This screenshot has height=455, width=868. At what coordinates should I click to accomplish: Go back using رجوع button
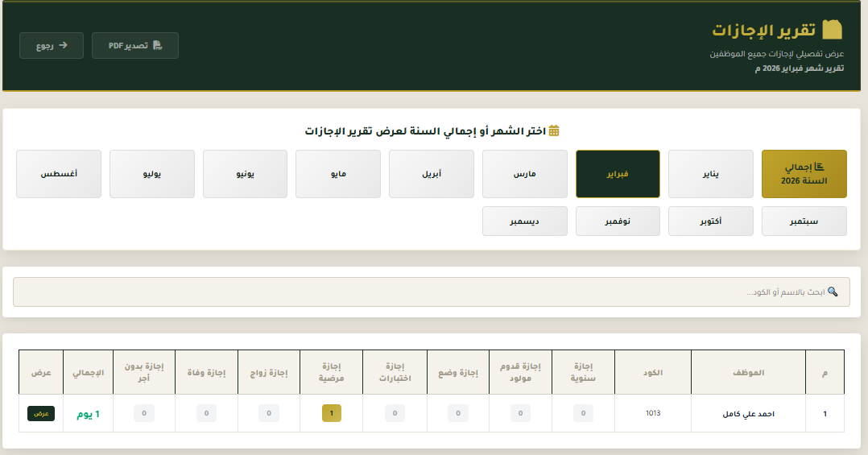[52, 45]
